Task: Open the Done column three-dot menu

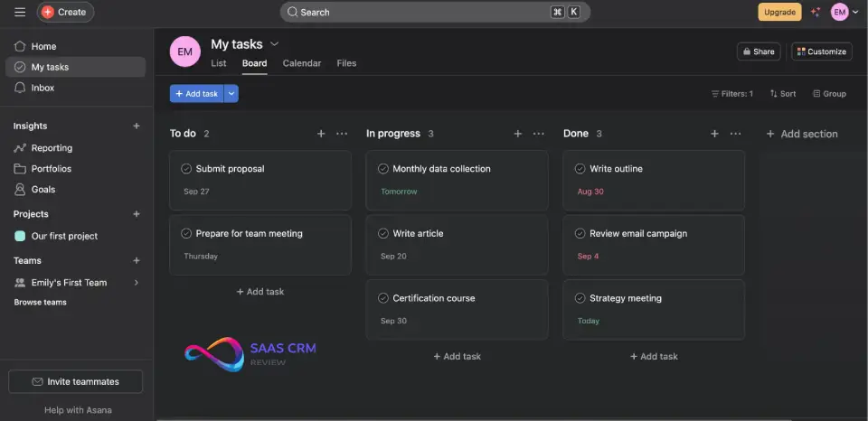Action: 735,134
